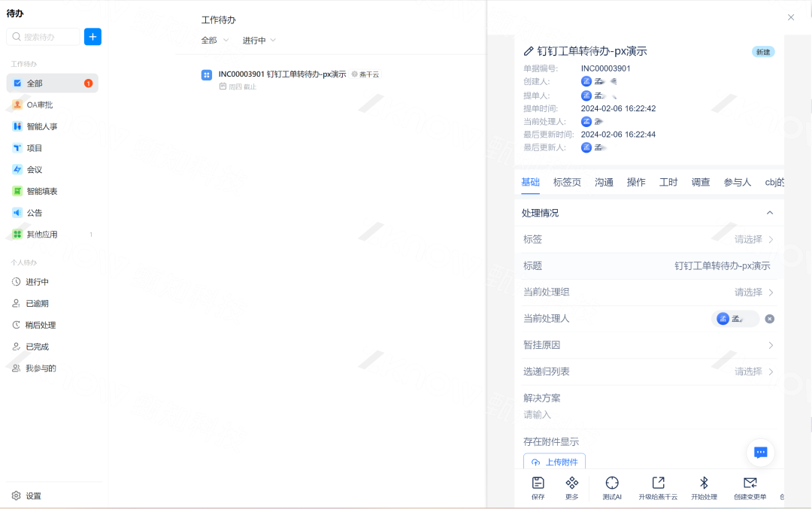Open the floating chat bubble button
This screenshot has height=509, width=812.
pyautogui.click(x=760, y=453)
